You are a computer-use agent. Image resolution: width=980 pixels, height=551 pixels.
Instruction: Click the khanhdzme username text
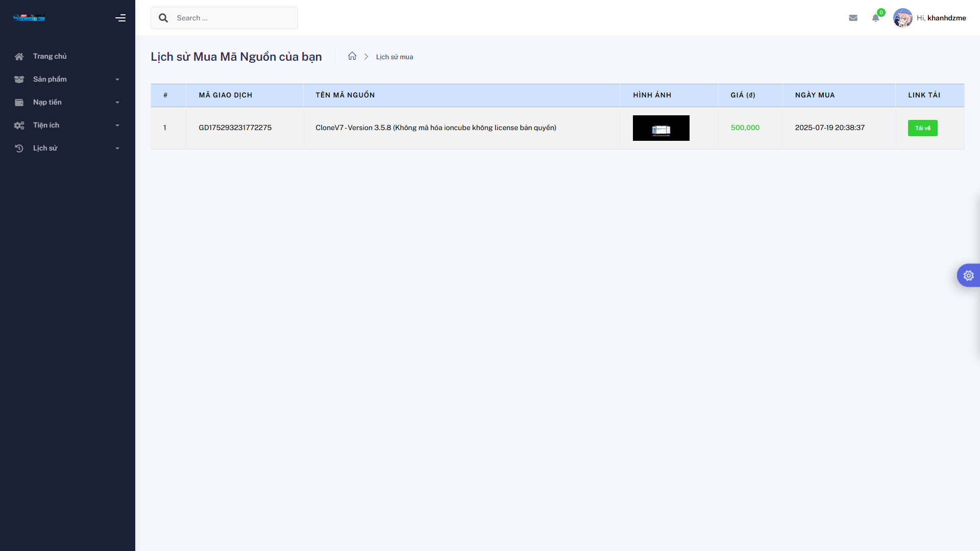(946, 18)
